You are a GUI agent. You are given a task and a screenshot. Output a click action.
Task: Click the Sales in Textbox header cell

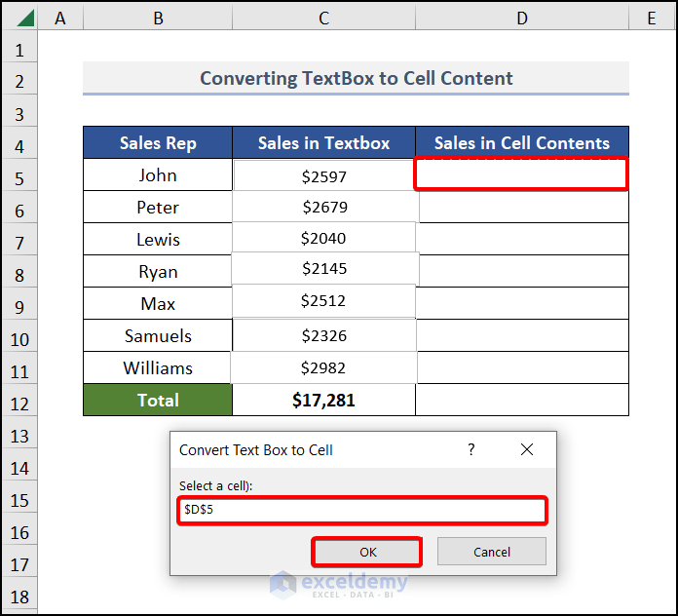pos(323,142)
